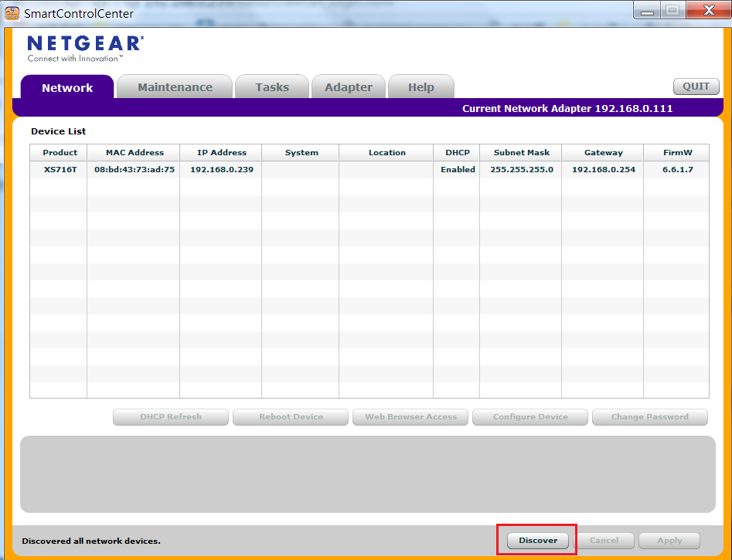This screenshot has height=560, width=732.
Task: Open the Tasks tab
Action: pyautogui.click(x=272, y=87)
